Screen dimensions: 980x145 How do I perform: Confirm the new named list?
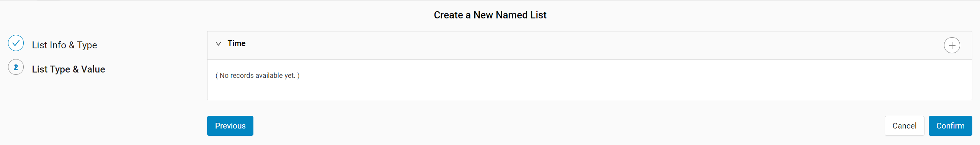[950, 126]
